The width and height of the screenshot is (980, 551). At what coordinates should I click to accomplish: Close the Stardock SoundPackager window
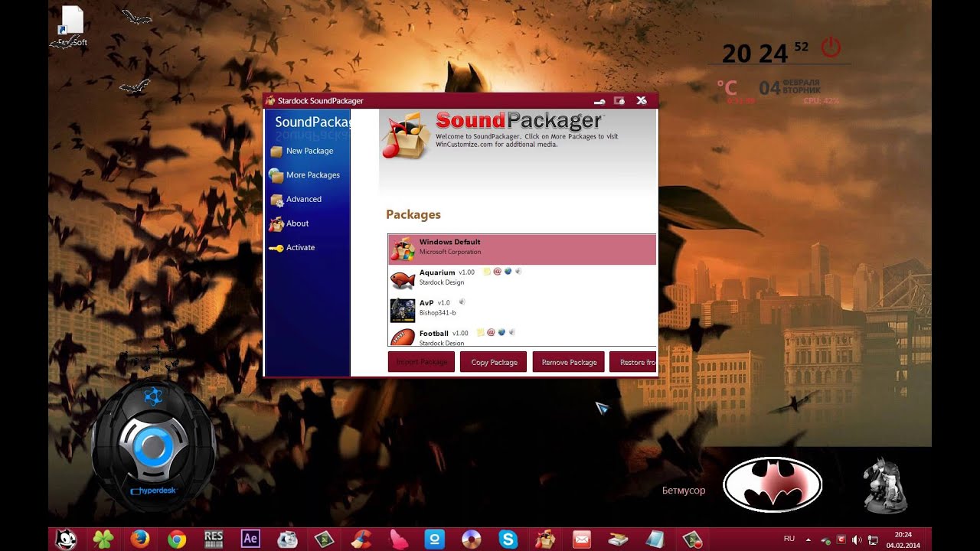pyautogui.click(x=642, y=100)
